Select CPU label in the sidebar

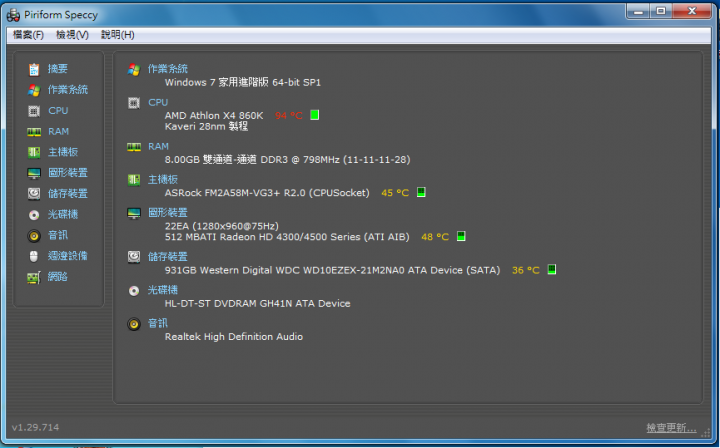[x=58, y=111]
